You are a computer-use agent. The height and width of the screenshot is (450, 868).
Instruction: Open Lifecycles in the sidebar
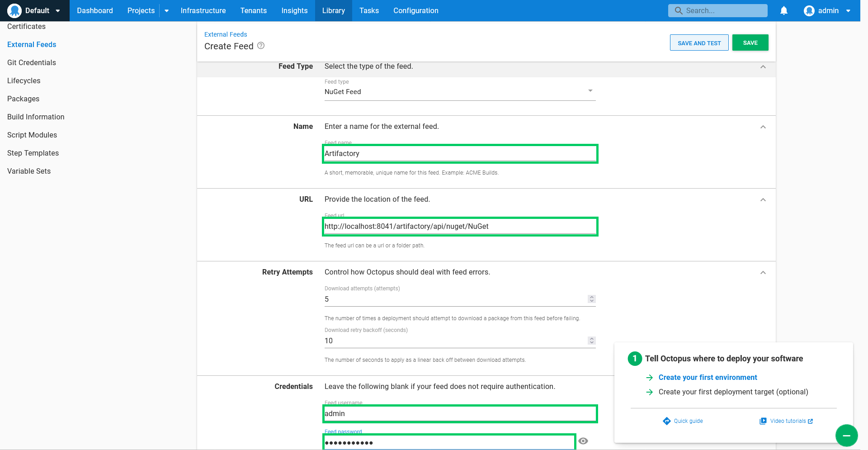24,81
